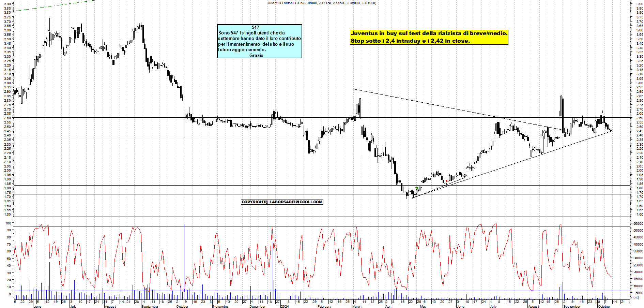Click the small green arrow marker on the chart
The width and height of the screenshot is (644, 308).
pos(417,188)
